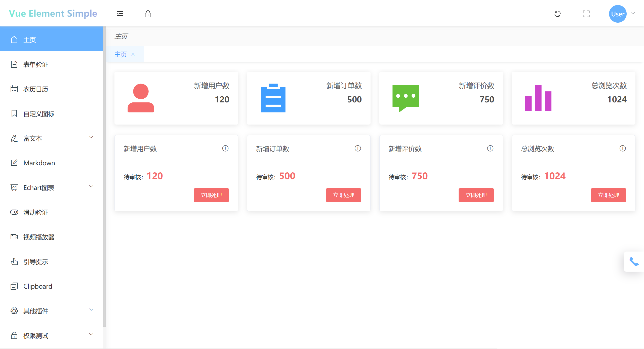
Task: Click the blue phone floating icon
Action: click(634, 262)
